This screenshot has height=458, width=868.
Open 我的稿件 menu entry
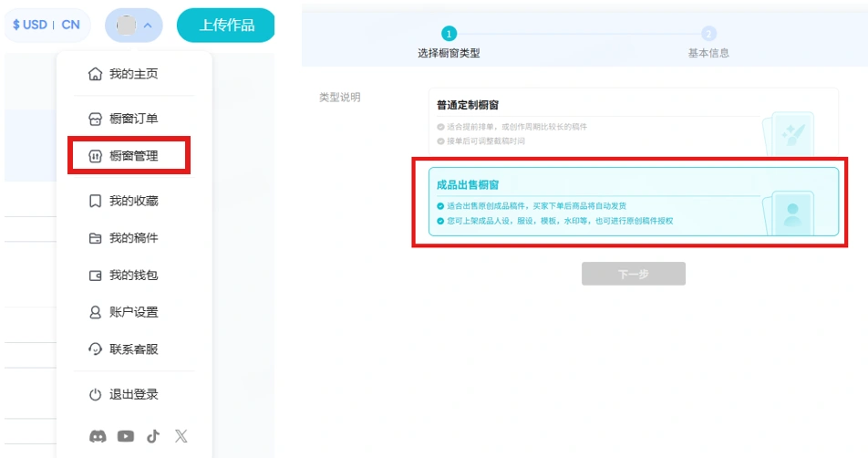coord(134,238)
